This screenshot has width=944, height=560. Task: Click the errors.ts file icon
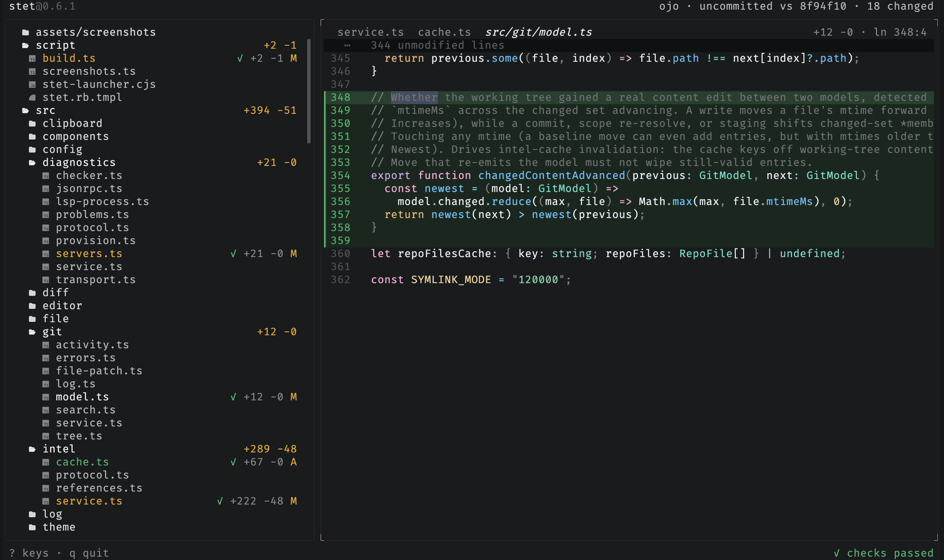click(x=46, y=358)
